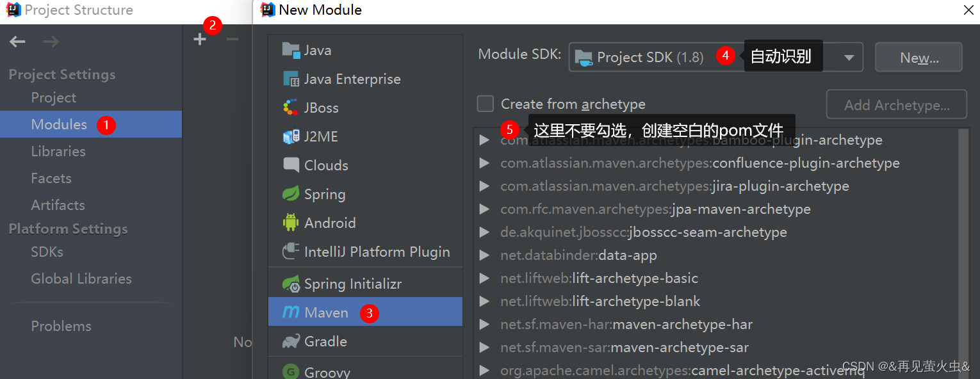Viewport: 980px width, 379px height.
Task: Select lift-archetype-blank row text
Action: tap(600, 302)
